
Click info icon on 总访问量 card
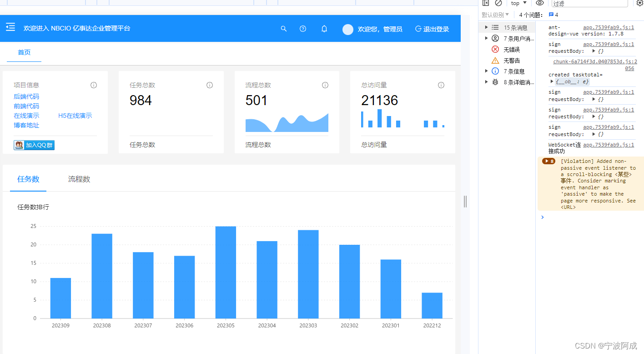[x=441, y=85]
